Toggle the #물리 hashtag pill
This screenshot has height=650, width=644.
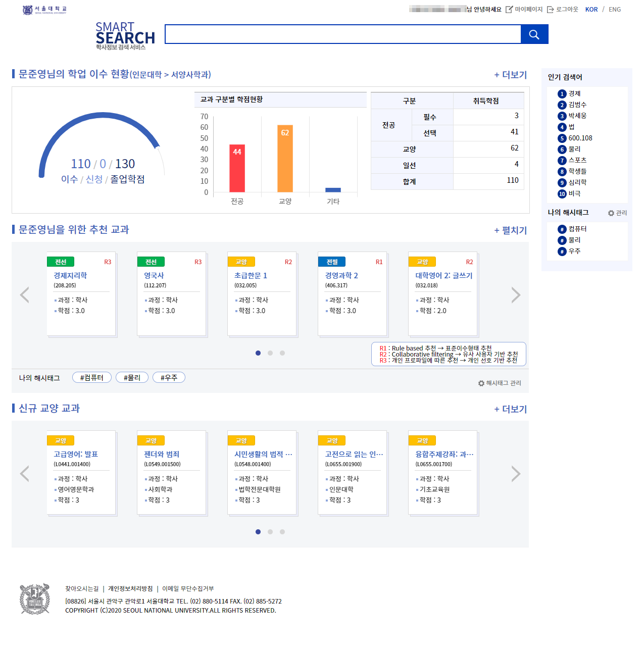(132, 378)
